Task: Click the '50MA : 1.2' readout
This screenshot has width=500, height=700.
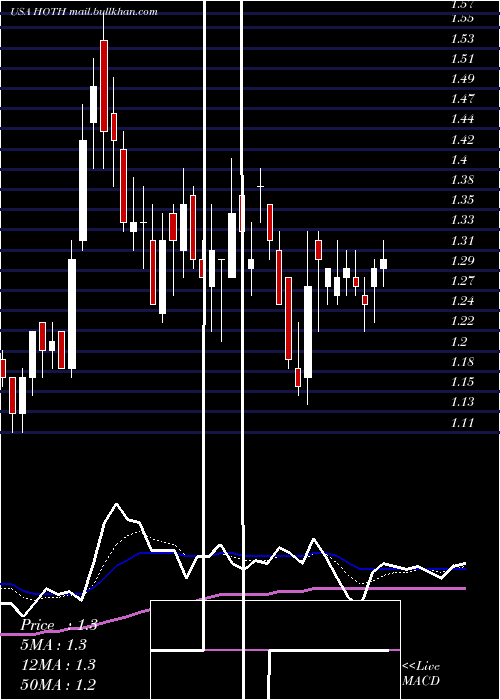Action: click(58, 685)
